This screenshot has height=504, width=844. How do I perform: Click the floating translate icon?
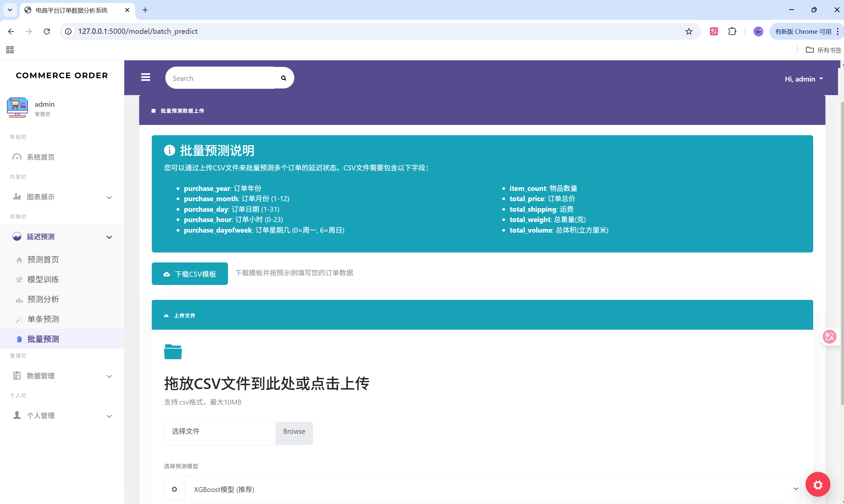coord(829,337)
